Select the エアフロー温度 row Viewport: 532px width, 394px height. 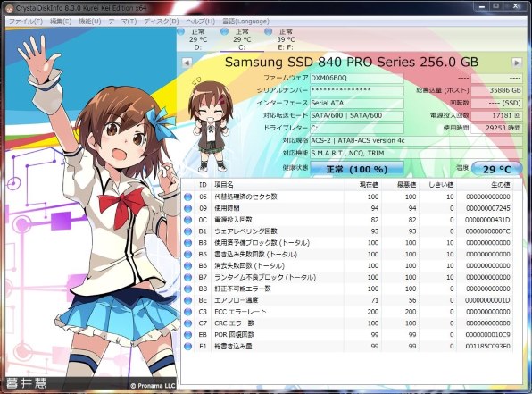pos(347,300)
